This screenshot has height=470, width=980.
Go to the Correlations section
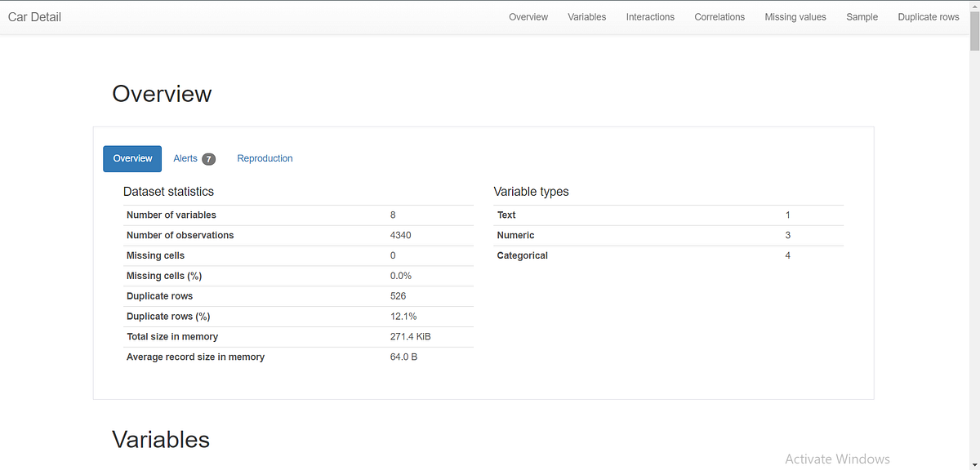point(719,16)
